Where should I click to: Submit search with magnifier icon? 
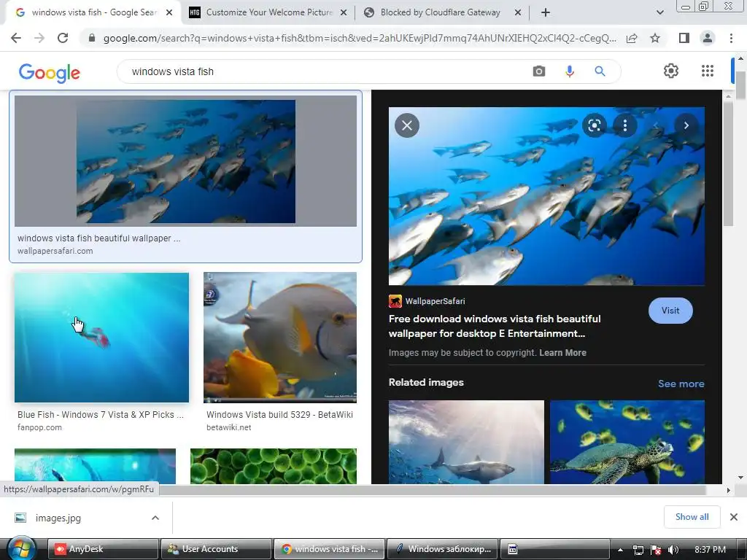point(600,71)
